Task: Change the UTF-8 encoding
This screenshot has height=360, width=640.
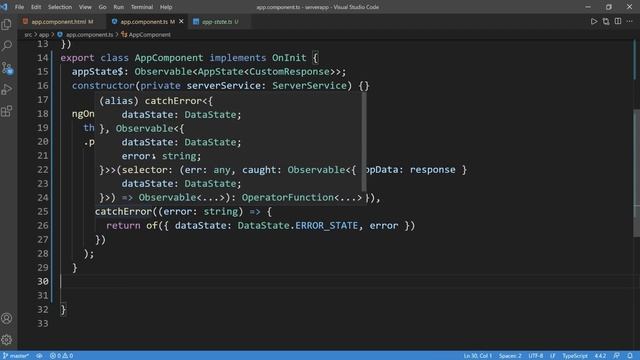Action: [536, 356]
